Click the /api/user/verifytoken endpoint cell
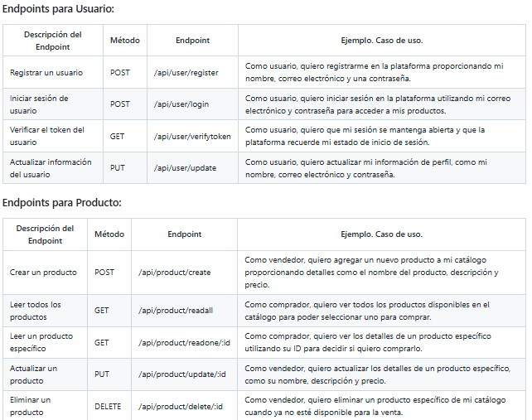Screen dimensions: 532x420 (192, 137)
